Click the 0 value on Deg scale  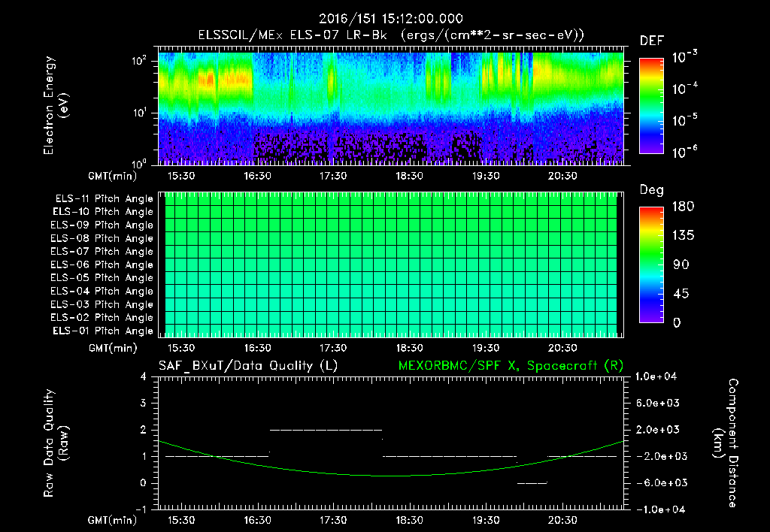[x=677, y=323]
